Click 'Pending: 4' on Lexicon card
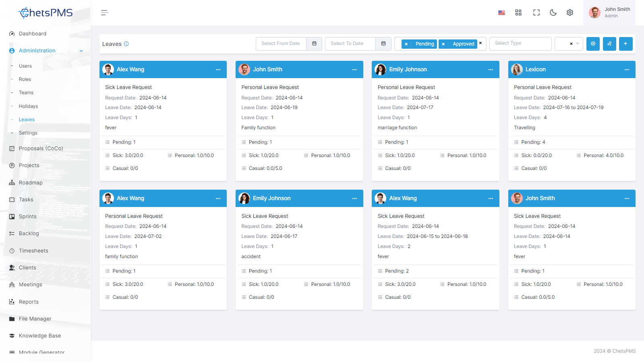This screenshot has height=362, width=644. pyautogui.click(x=533, y=142)
